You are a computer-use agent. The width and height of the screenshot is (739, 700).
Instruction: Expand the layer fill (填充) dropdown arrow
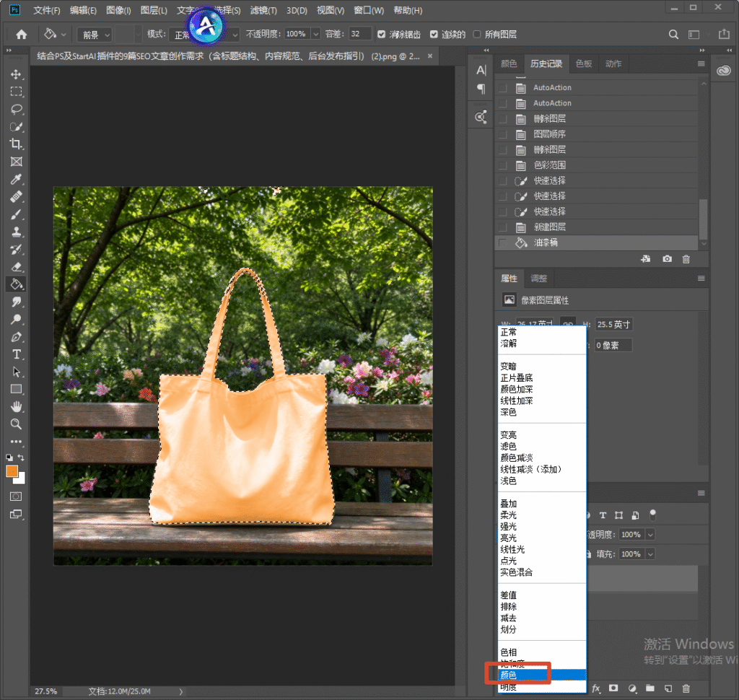pos(650,554)
